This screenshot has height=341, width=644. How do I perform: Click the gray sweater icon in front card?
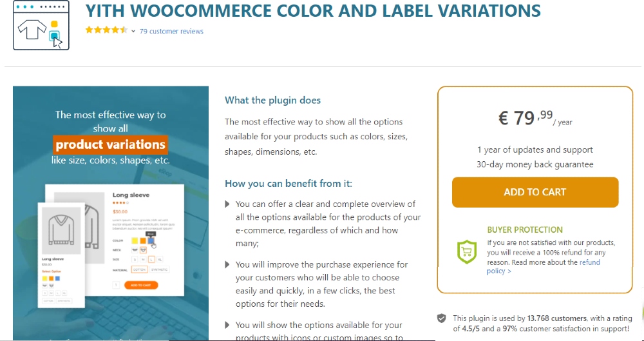[x=61, y=230]
